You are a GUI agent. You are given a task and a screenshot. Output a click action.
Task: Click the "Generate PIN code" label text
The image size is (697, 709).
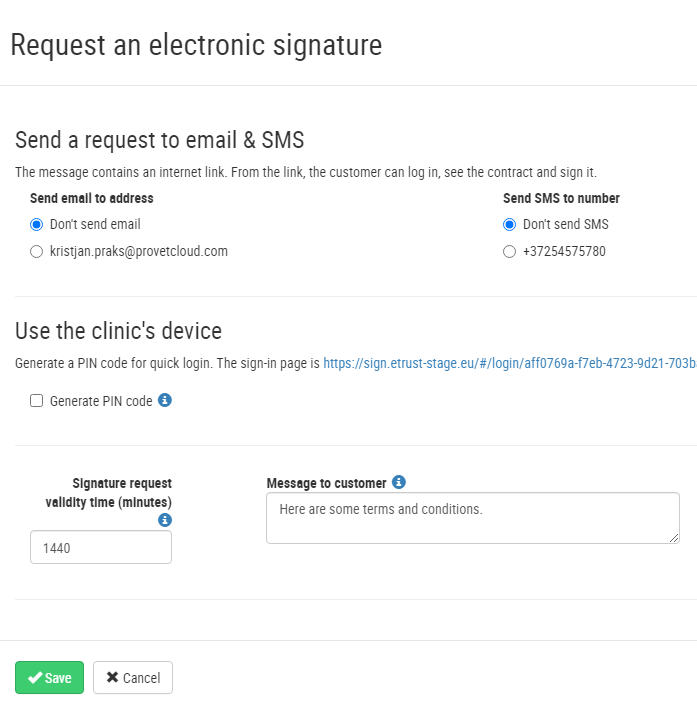click(101, 401)
